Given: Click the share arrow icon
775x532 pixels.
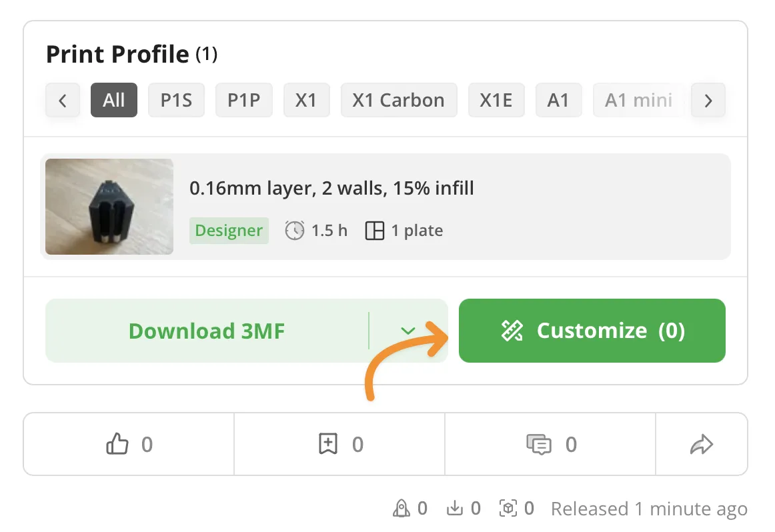Looking at the screenshot, I should tap(702, 444).
